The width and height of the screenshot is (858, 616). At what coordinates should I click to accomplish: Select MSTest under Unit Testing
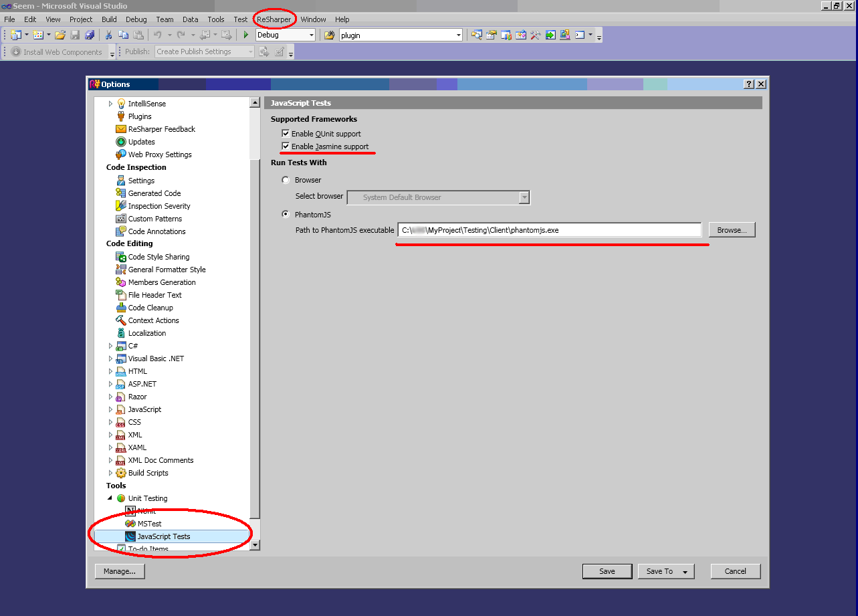pos(149,524)
